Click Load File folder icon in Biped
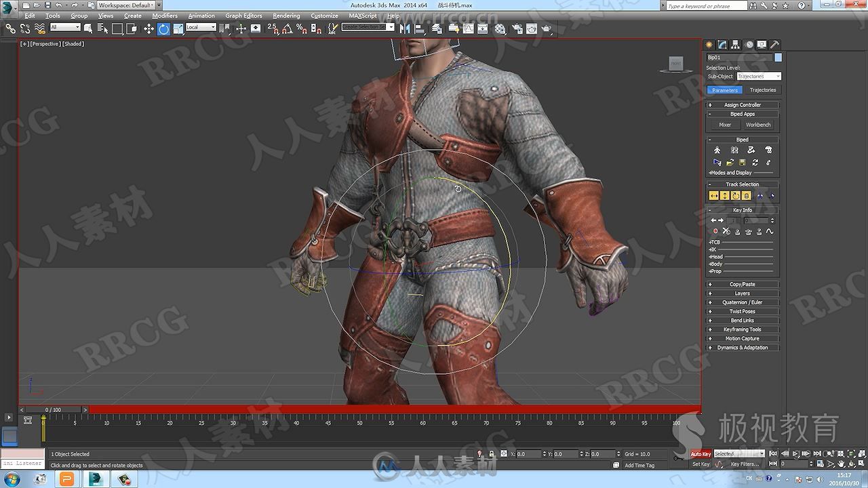This screenshot has width=868, height=488. [730, 163]
